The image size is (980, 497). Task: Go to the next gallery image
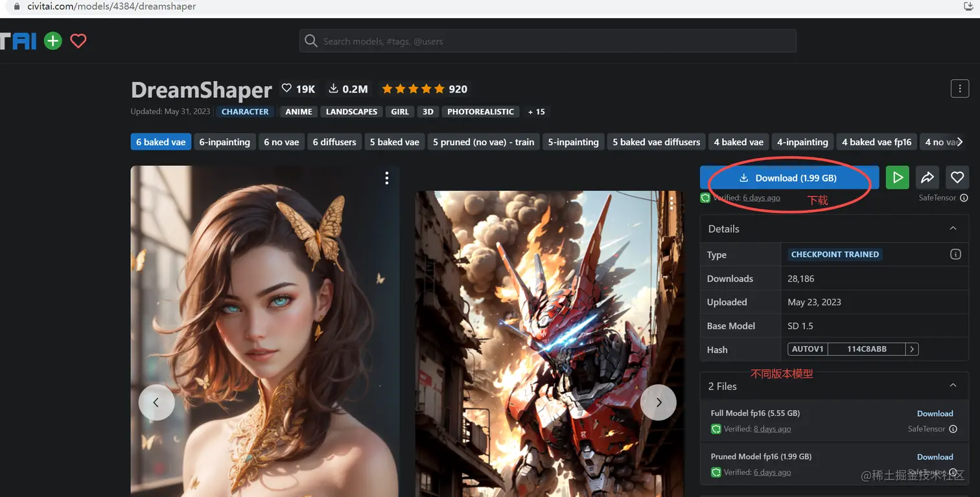click(659, 402)
